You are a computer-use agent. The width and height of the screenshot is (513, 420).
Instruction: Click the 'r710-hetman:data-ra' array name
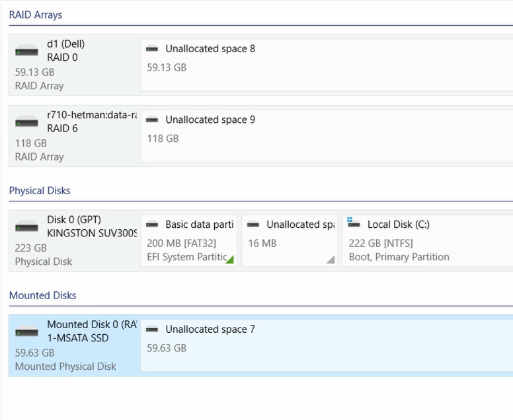[92, 115]
